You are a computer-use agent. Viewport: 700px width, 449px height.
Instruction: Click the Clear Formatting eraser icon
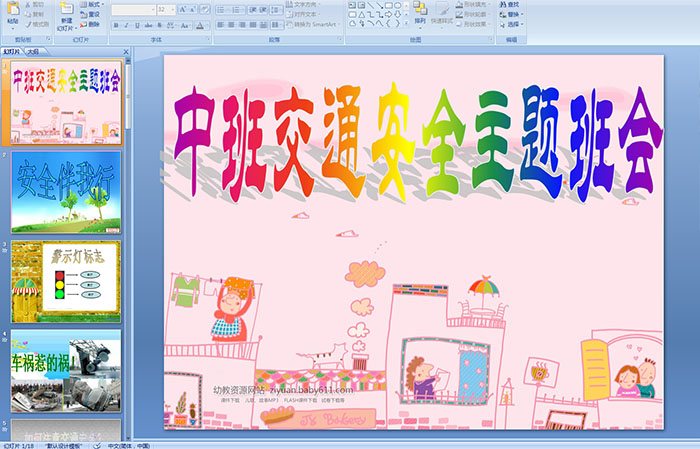coord(205,9)
